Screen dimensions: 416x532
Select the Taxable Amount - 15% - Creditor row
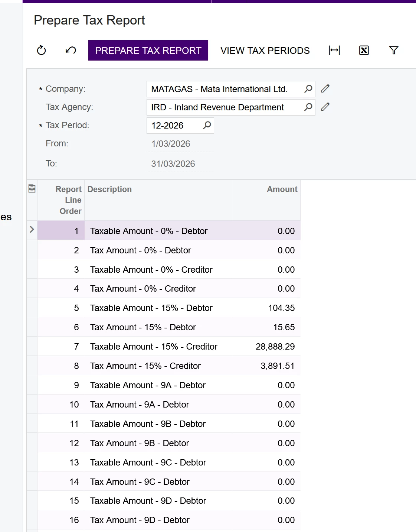169,346
